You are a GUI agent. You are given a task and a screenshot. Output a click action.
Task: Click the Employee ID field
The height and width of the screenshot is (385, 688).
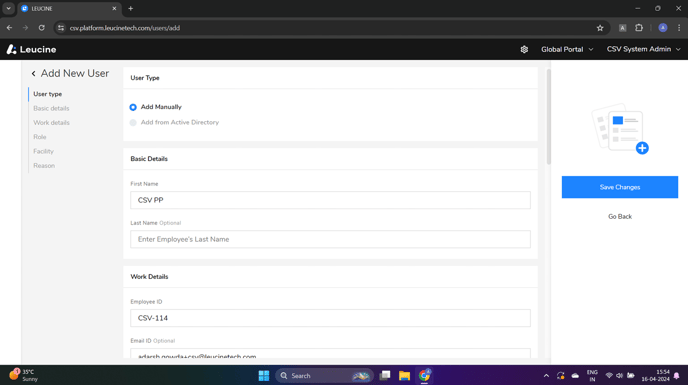coord(330,318)
